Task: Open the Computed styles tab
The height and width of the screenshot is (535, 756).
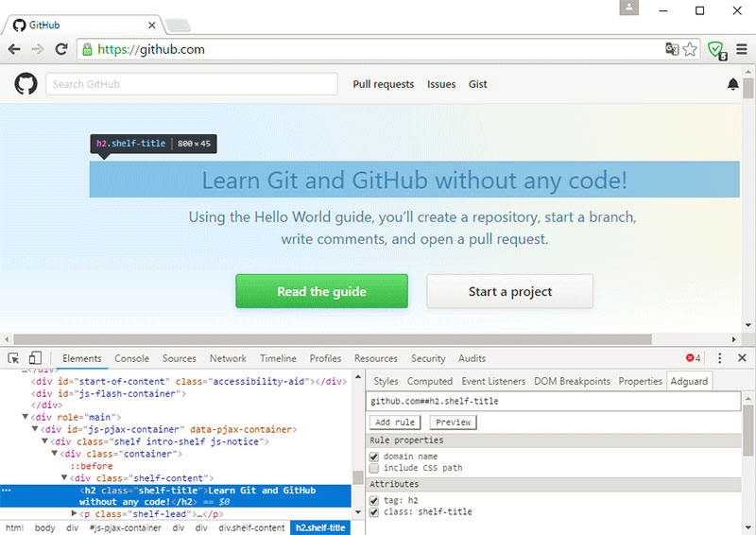Action: pos(429,381)
